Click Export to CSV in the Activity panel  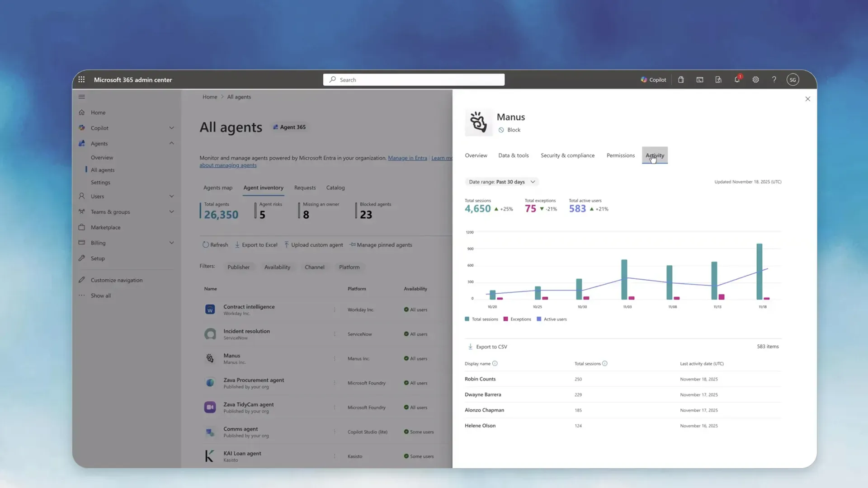pyautogui.click(x=487, y=347)
